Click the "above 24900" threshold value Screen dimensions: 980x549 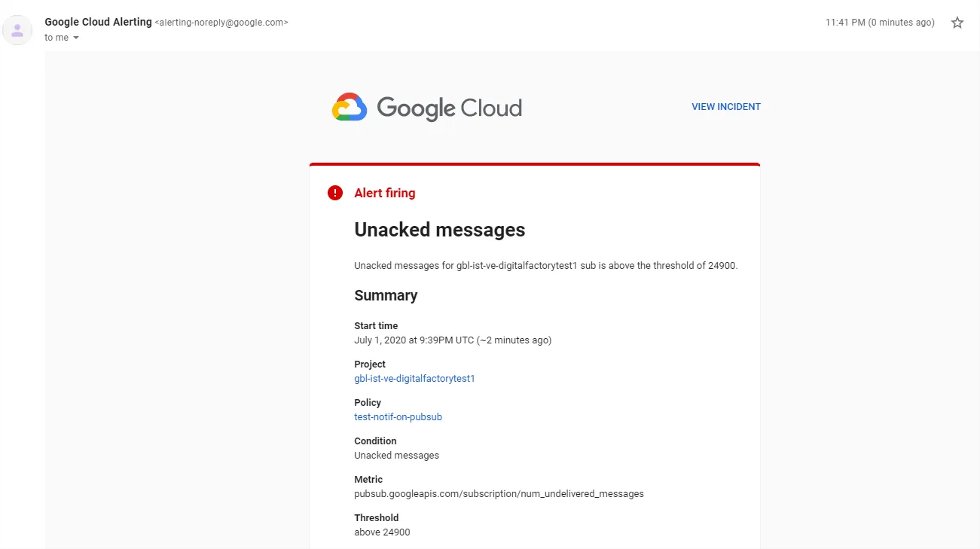[382, 532]
